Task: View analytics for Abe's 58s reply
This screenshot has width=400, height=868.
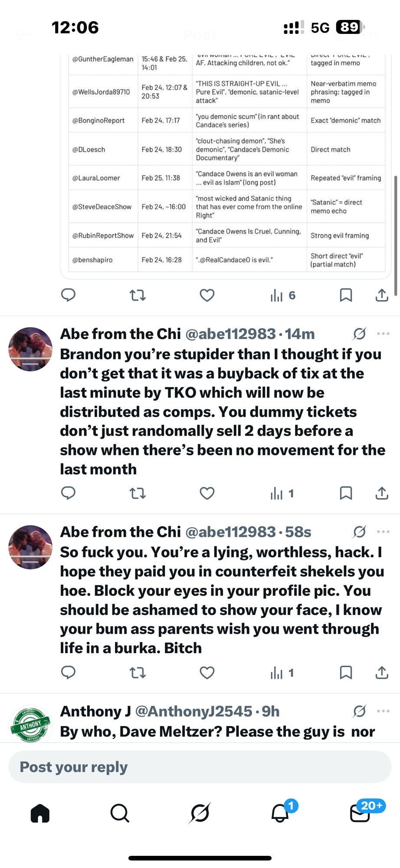Action: pyautogui.click(x=282, y=673)
